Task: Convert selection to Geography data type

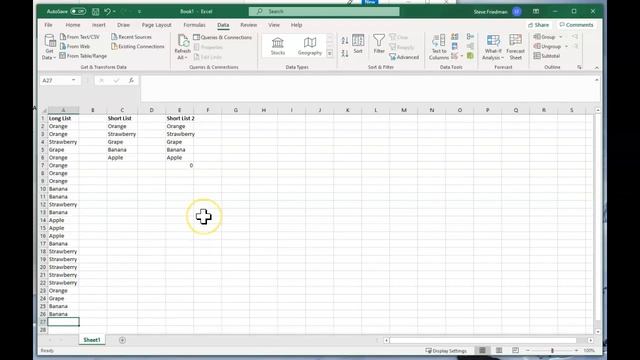Action: point(310,46)
